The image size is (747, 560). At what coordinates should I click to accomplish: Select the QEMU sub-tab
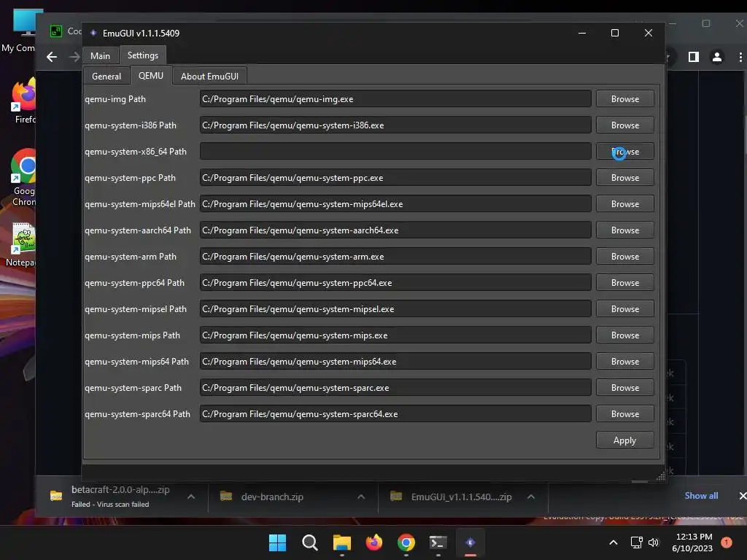pyautogui.click(x=150, y=76)
